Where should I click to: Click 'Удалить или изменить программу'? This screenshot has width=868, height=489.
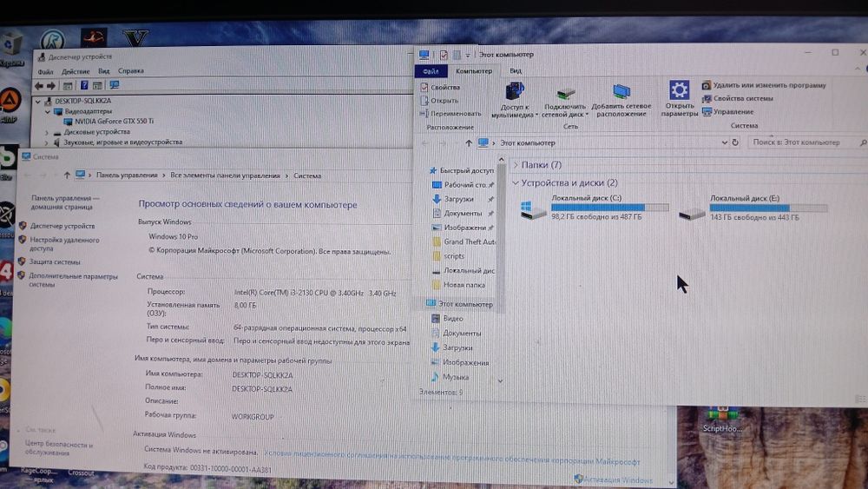click(x=764, y=85)
